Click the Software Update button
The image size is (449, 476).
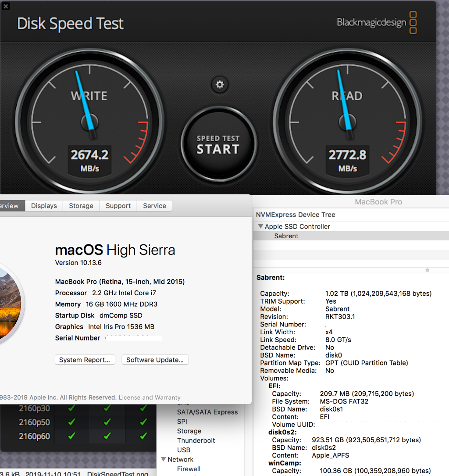[155, 360]
